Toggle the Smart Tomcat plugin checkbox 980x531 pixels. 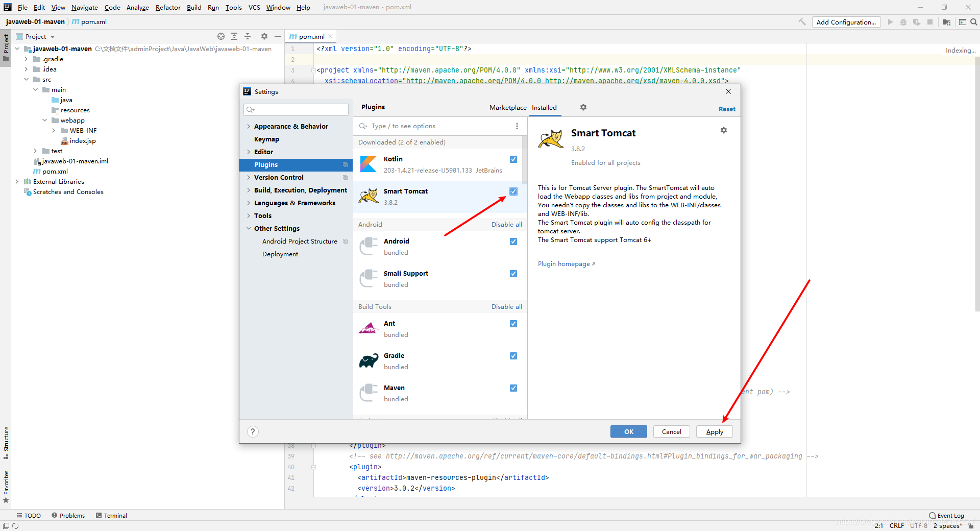click(513, 191)
